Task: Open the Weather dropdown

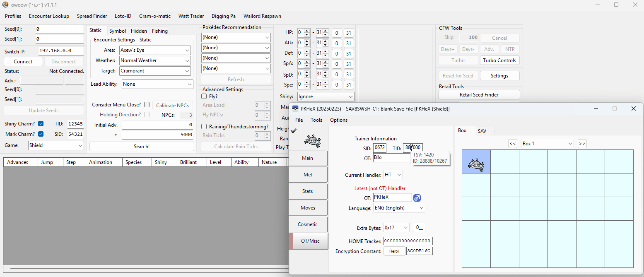Action: click(155, 60)
